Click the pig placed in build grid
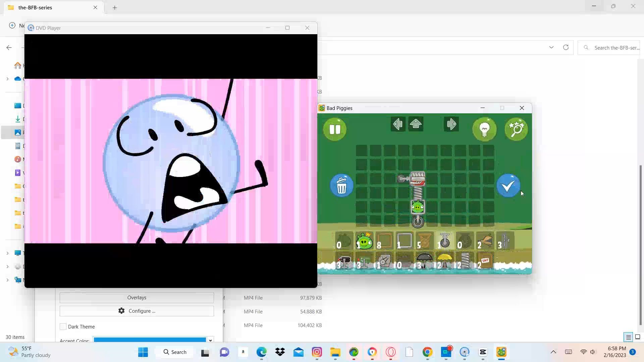 point(418,207)
